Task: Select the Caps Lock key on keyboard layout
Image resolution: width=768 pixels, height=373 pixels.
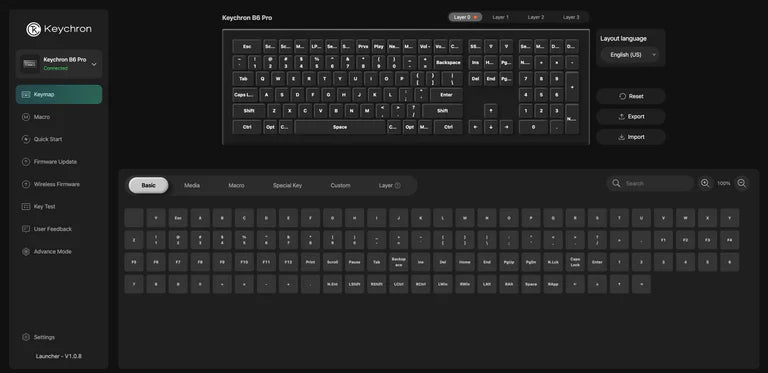Action: click(x=245, y=95)
